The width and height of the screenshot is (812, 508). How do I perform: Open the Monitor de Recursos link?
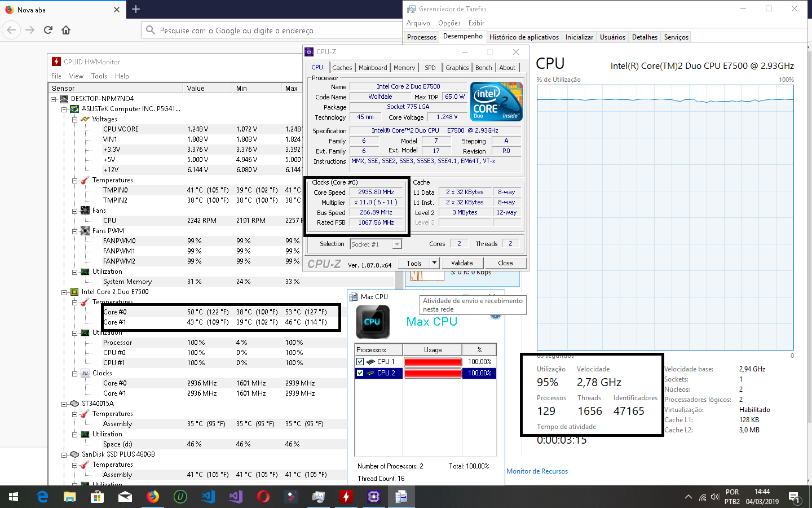(537, 471)
